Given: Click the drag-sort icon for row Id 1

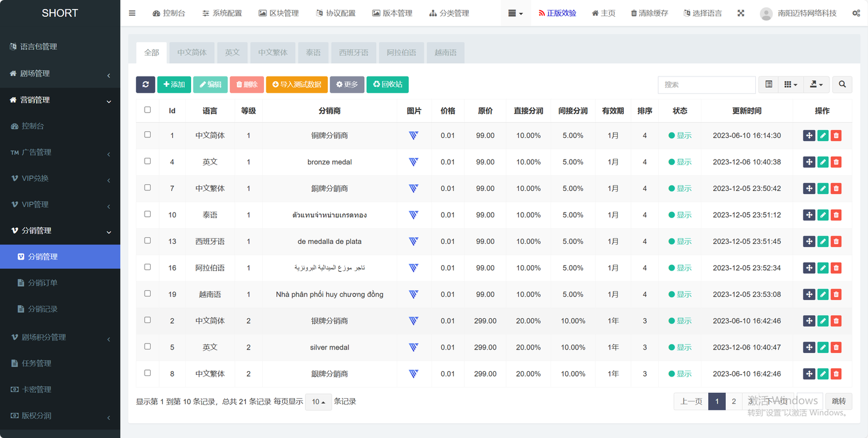Looking at the screenshot, I should (809, 136).
